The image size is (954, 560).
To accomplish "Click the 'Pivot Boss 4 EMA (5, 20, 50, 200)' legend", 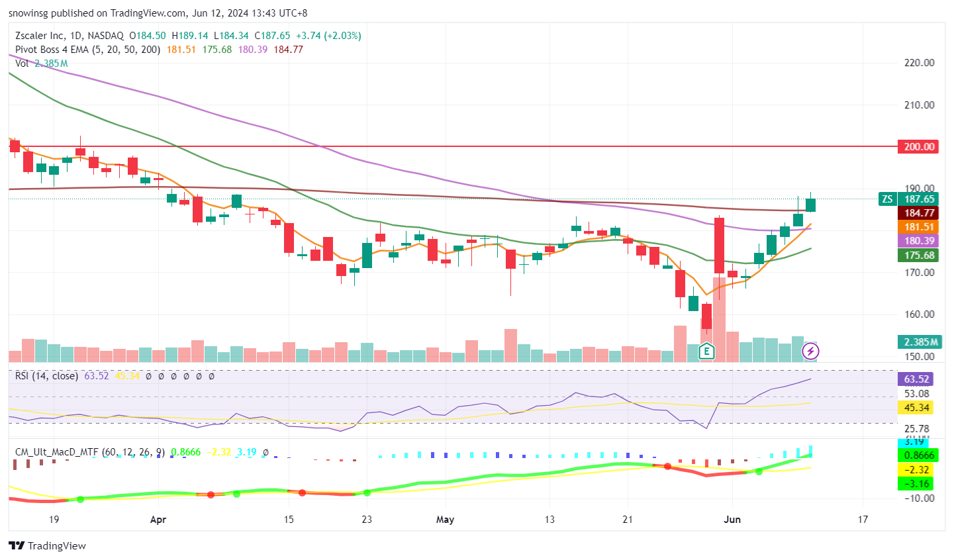I will click(x=88, y=50).
